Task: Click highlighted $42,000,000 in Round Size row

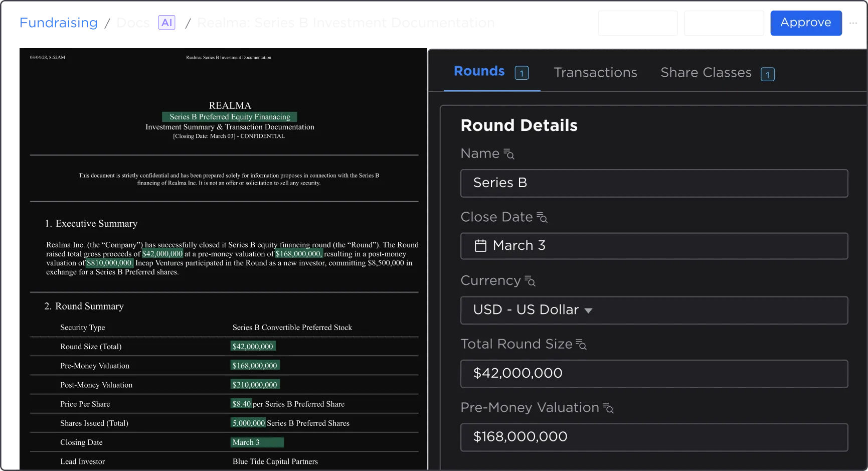Action: 253,347
